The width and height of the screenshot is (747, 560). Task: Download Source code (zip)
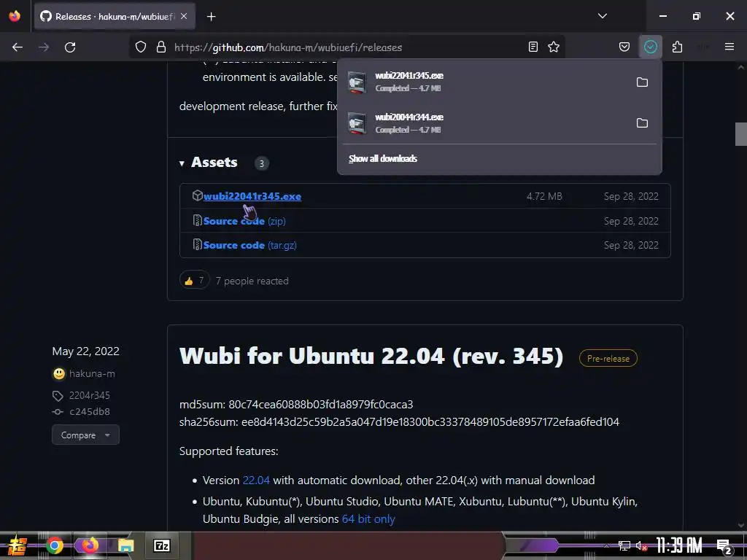point(244,221)
